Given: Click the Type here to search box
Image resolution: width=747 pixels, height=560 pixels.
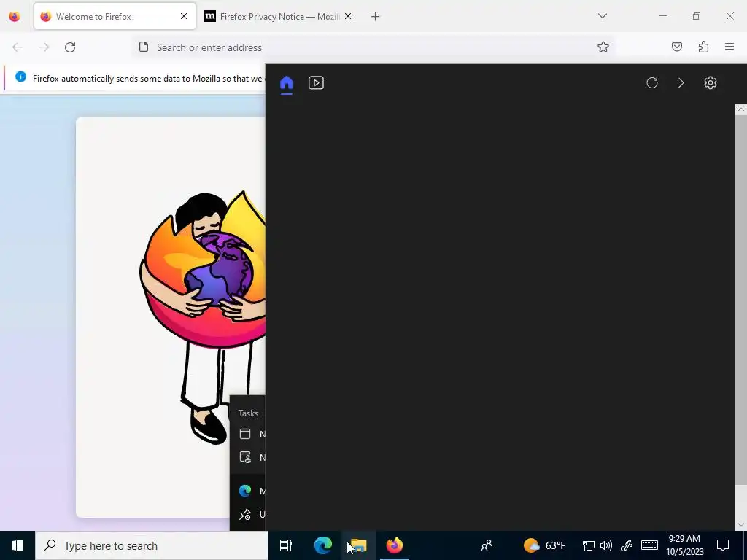Looking at the screenshot, I should point(152,545).
